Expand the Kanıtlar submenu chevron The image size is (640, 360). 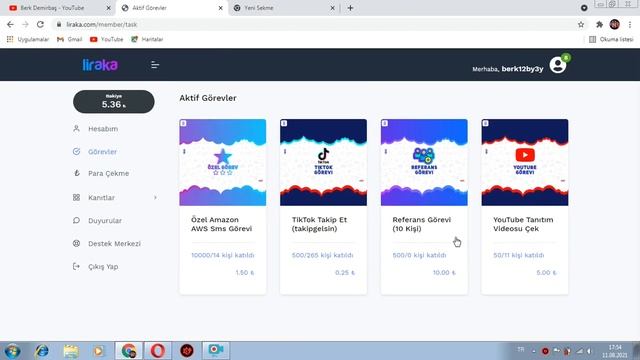155,198
